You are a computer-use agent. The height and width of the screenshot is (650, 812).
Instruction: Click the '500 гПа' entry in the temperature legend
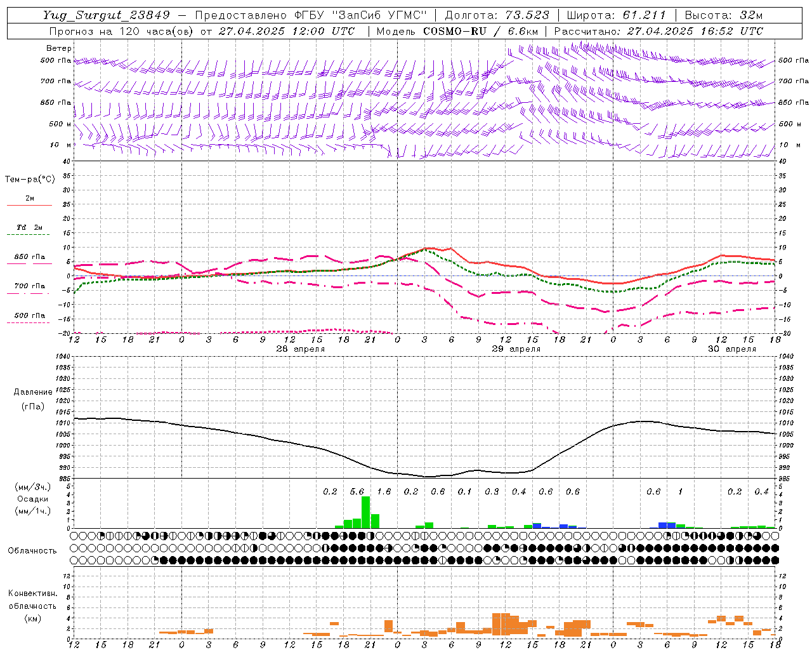coord(30,315)
